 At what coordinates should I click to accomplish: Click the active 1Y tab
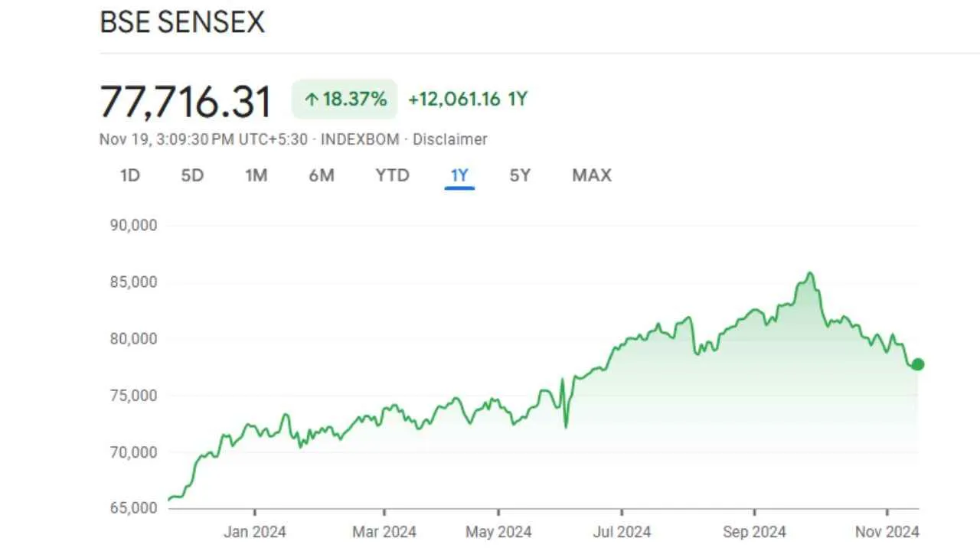coord(459,175)
